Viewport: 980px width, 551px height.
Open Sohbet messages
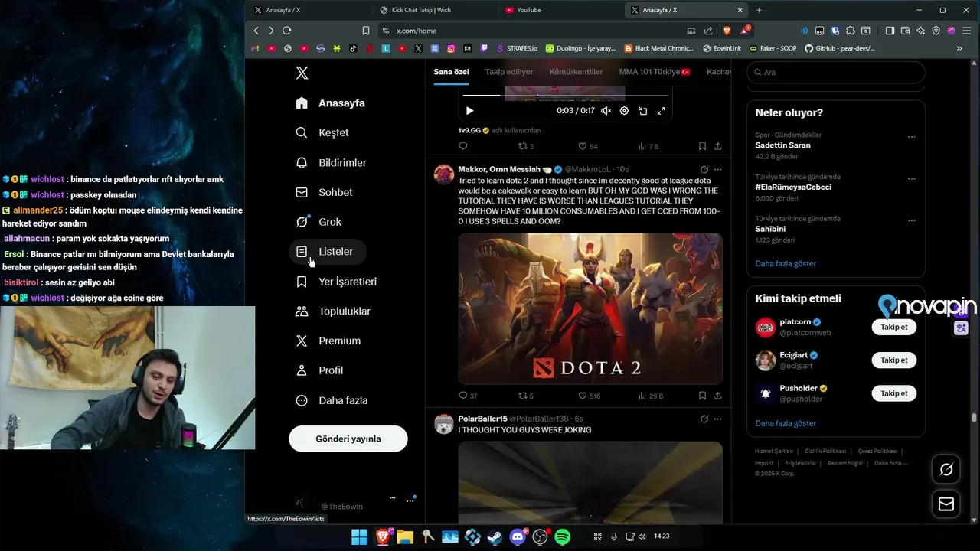point(324,192)
